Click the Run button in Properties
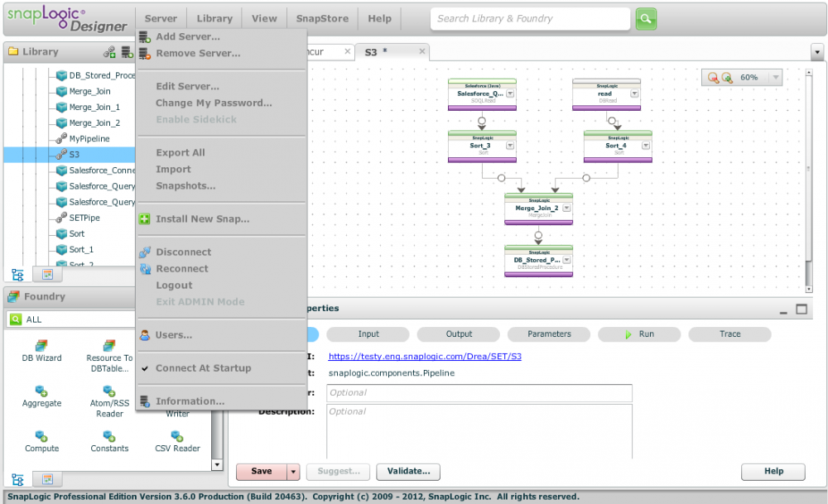 point(639,334)
